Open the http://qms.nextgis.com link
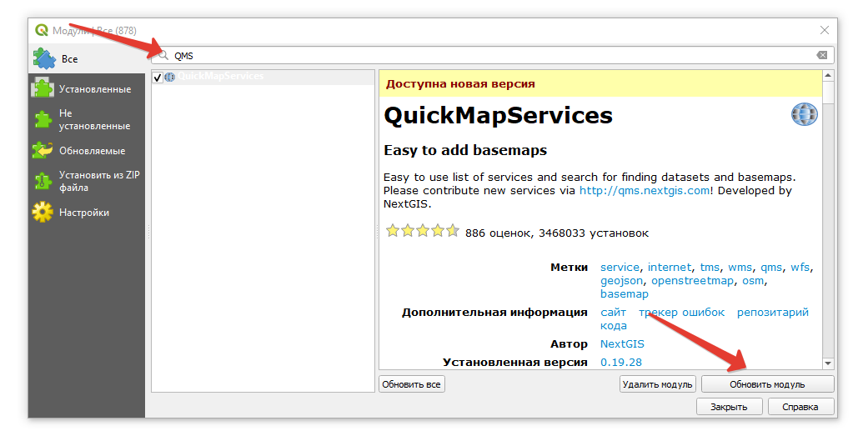 pyautogui.click(x=645, y=190)
